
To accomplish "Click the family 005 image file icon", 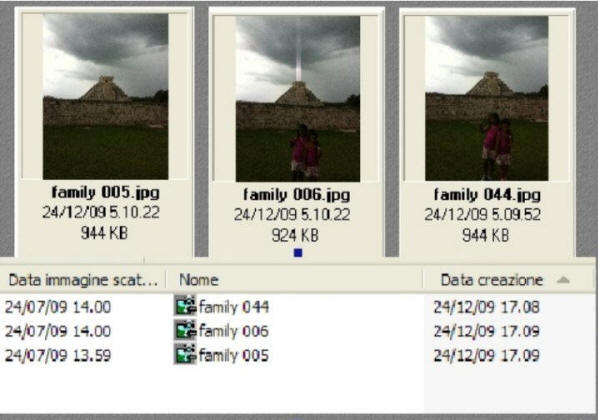I will point(185,354).
